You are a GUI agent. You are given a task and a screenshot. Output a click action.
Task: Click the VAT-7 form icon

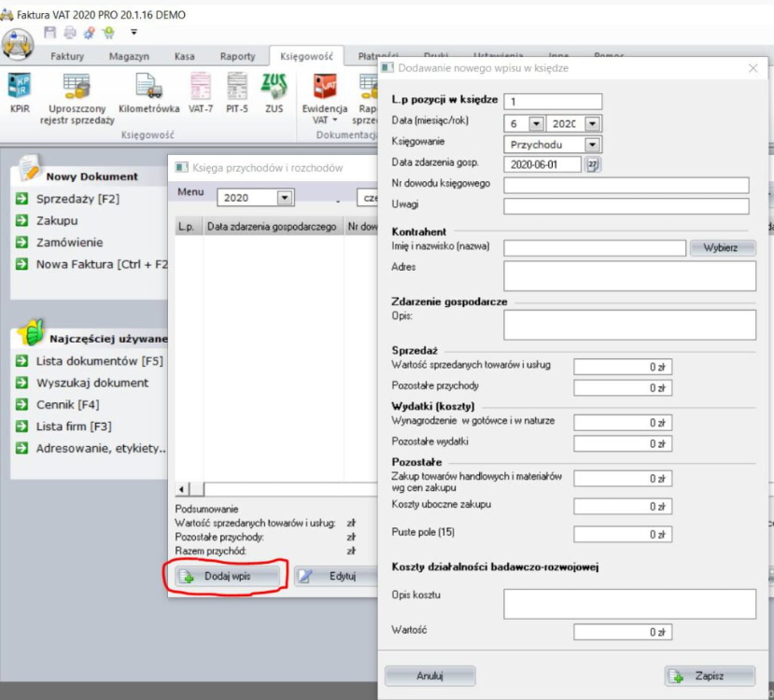point(200,93)
